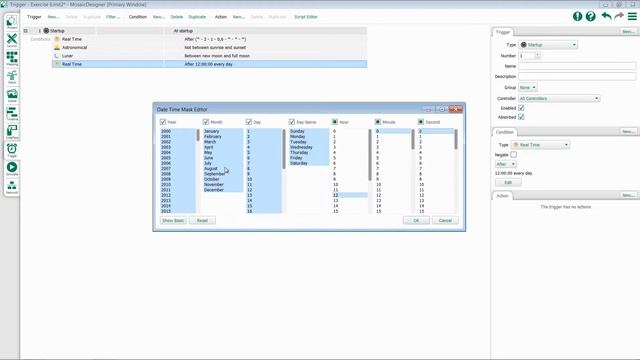Check the Negate checkbox in Condition panel
This screenshot has width=640, height=360.
coord(513,155)
